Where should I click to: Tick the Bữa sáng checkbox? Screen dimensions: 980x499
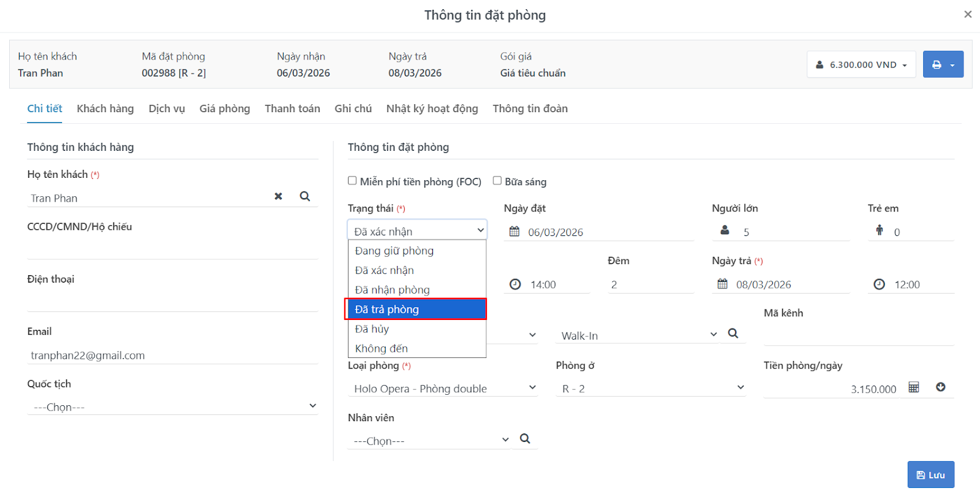[497, 181]
